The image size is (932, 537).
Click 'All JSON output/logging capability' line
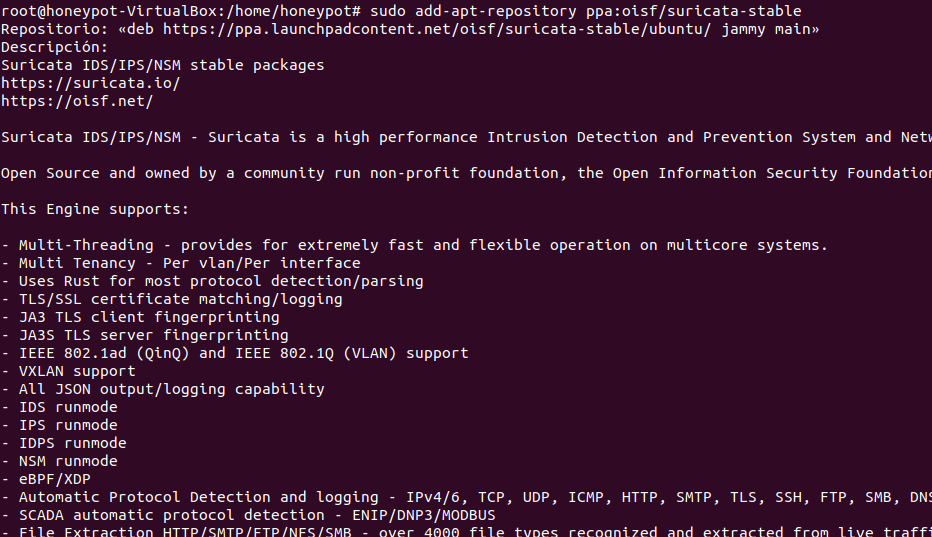click(x=163, y=389)
